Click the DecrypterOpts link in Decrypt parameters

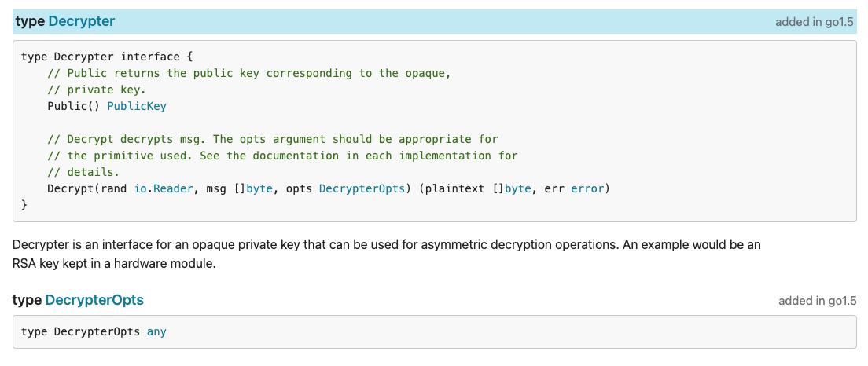point(362,189)
